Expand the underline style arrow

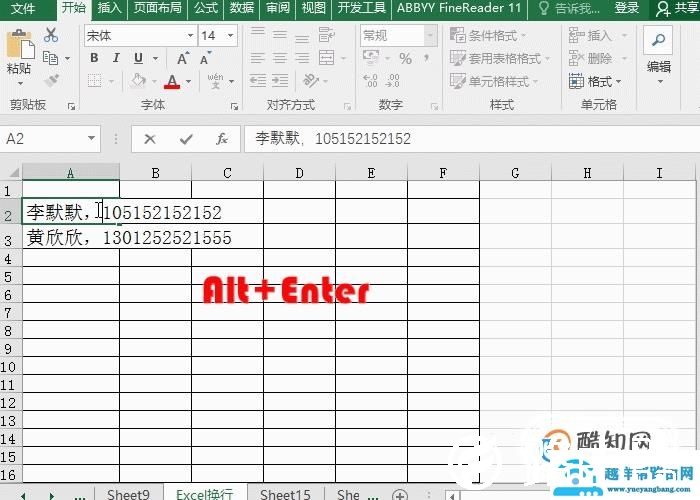pos(155,58)
